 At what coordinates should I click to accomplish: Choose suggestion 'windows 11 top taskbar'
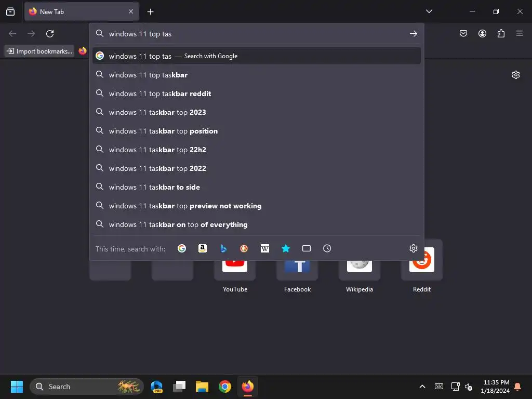[x=257, y=75]
